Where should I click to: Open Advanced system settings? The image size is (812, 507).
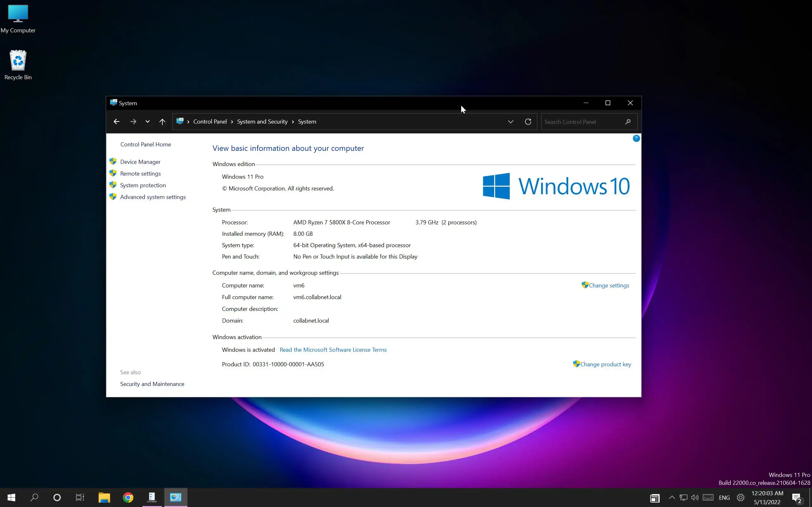(153, 197)
